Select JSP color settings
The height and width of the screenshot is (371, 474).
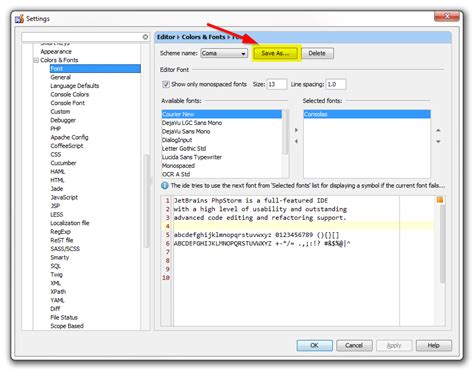[55, 206]
